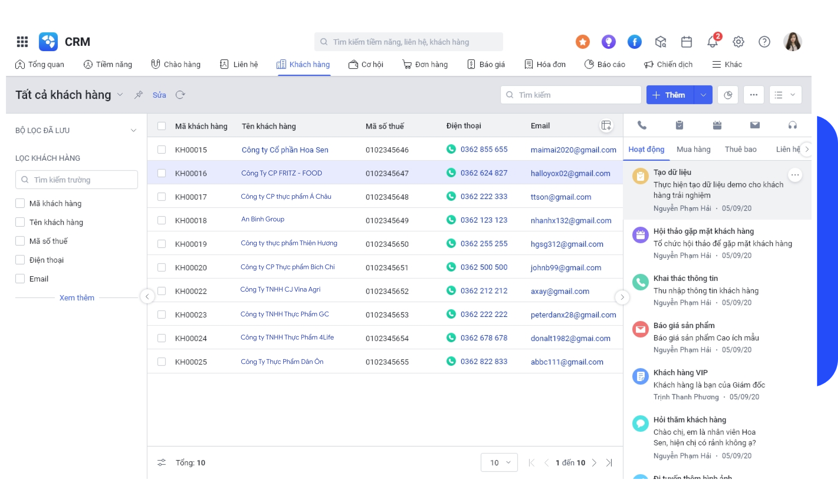Enable the Mã khách hàng filter checkbox
The image size is (838, 504).
[20, 203]
